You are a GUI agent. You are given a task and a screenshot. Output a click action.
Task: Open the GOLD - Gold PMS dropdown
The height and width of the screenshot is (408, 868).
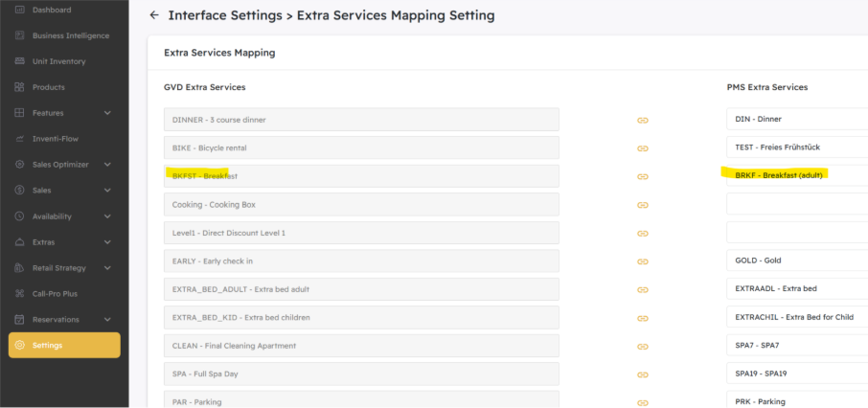tap(797, 261)
